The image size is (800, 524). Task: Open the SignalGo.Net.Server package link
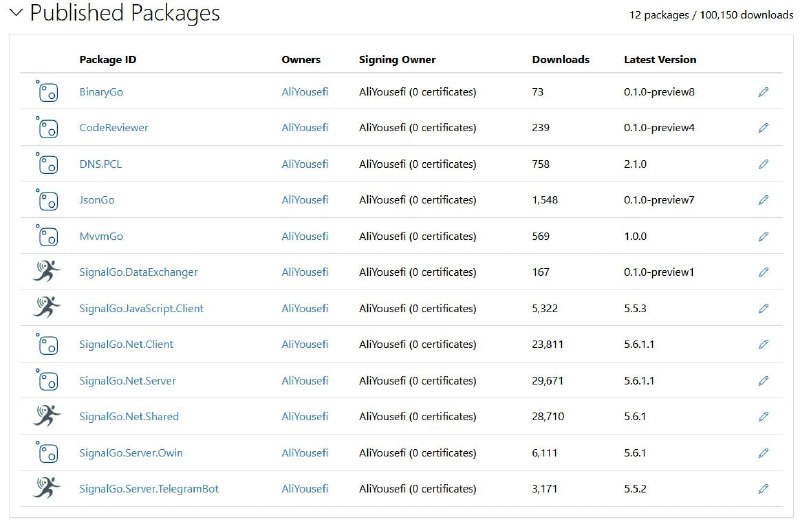127,381
